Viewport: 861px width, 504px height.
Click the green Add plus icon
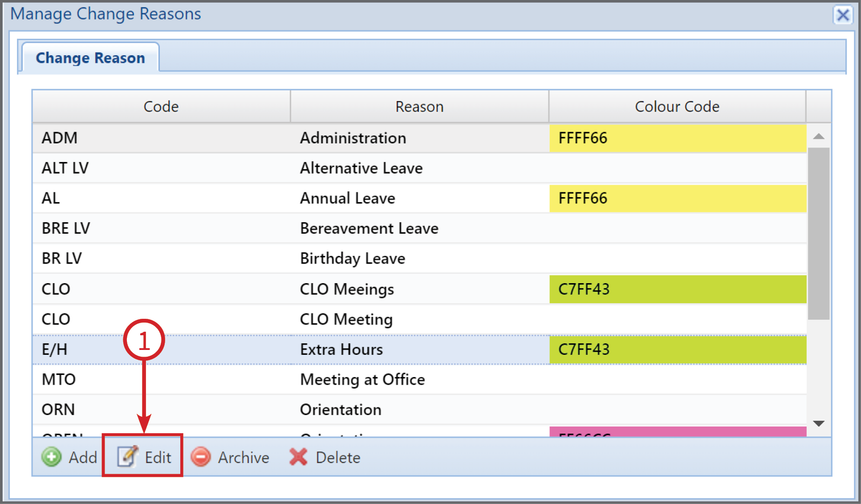[52, 457]
